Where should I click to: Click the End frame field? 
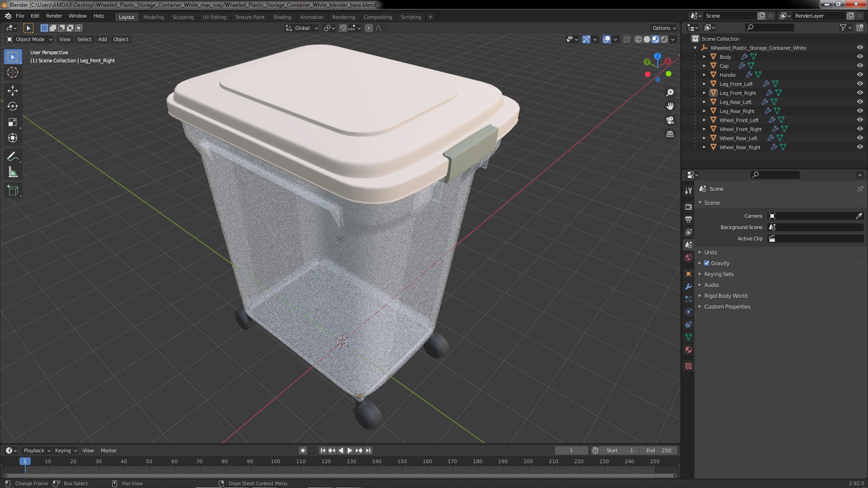659,450
